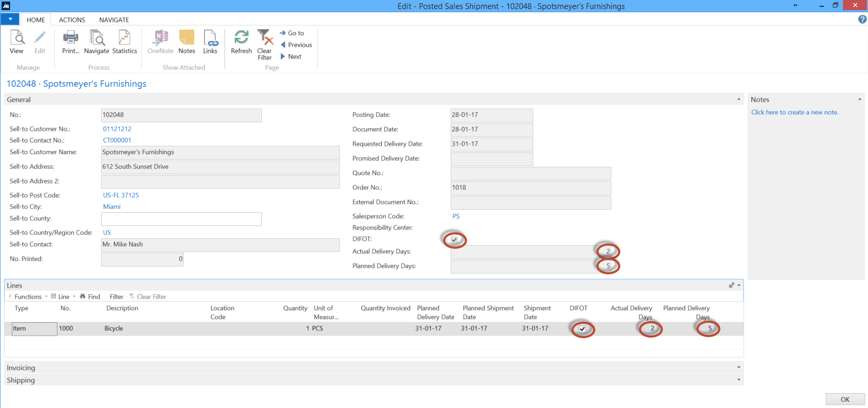Click the Sell-to Customer Name field
The width and height of the screenshot is (868, 408).
220,152
